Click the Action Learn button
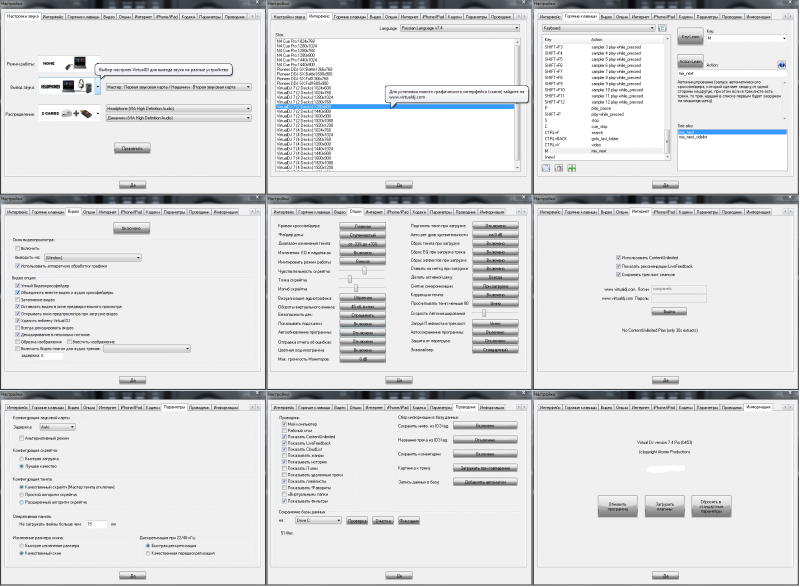800x587 pixels. tap(690, 62)
